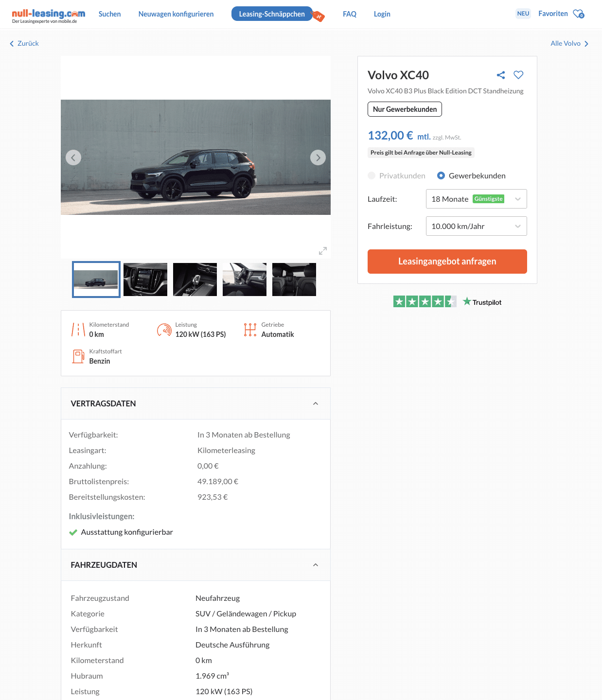The image size is (602, 700).
Task: Click 'SUV / Geländewagen / Pickup' value
Action: (x=246, y=614)
